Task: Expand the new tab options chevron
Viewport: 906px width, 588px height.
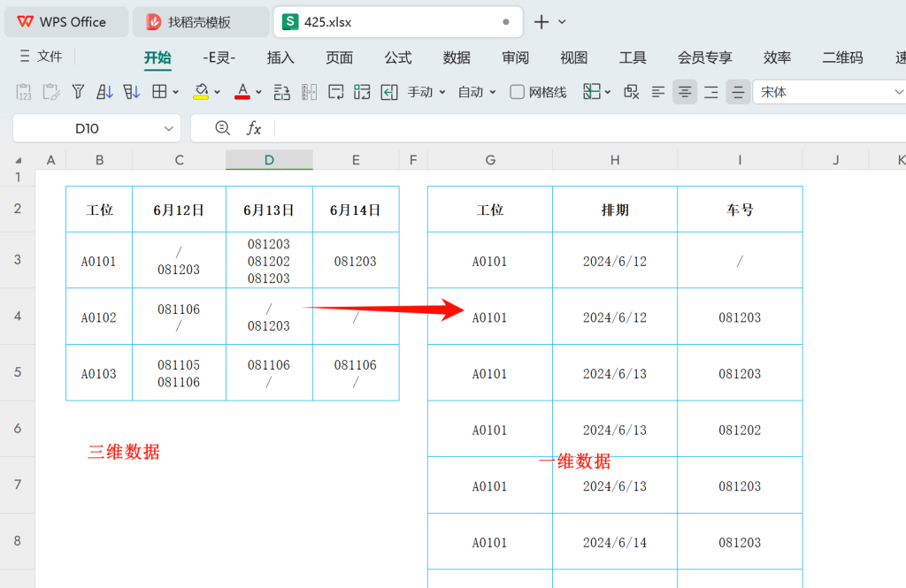Action: (x=562, y=22)
